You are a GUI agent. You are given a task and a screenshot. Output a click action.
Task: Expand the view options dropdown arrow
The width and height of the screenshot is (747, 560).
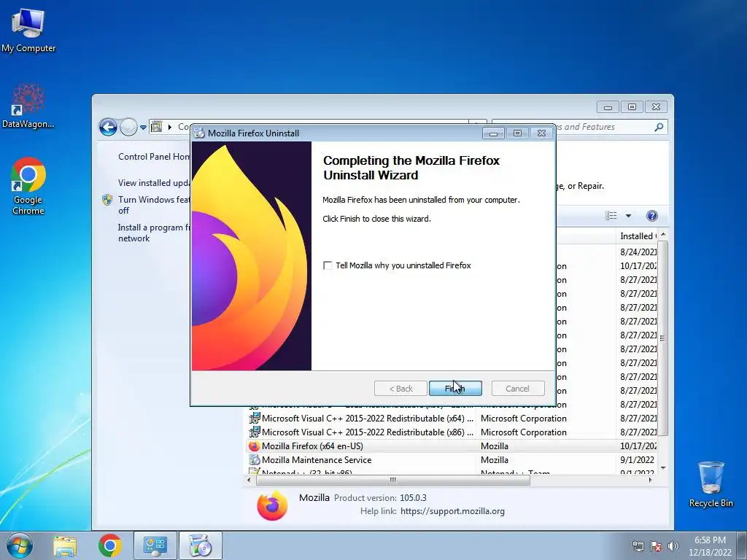(628, 216)
